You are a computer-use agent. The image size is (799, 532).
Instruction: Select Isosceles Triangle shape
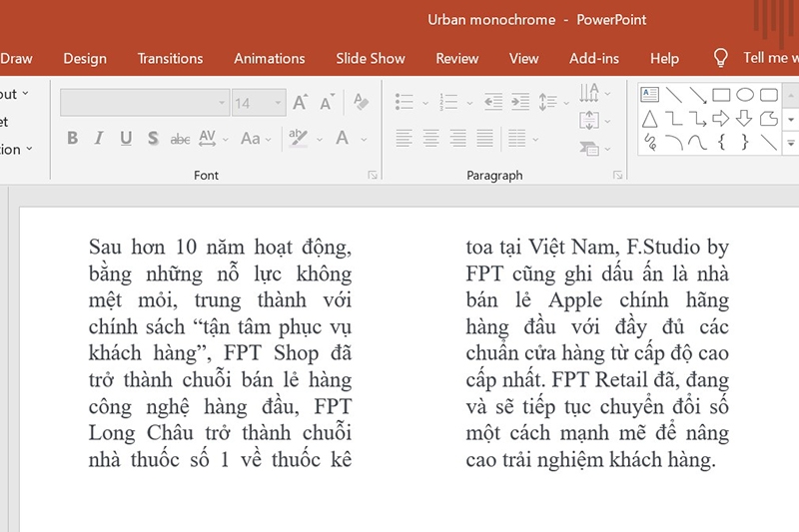pos(650,119)
